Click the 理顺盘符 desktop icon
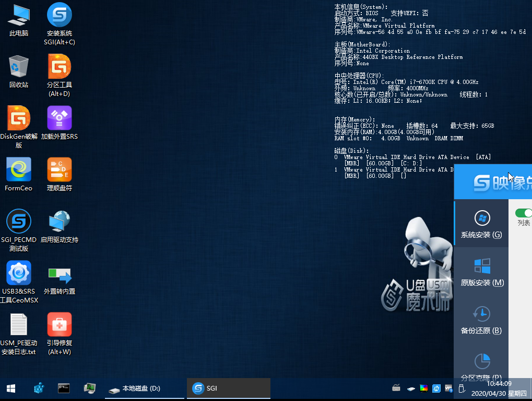The height and width of the screenshot is (401, 532). coord(60,175)
